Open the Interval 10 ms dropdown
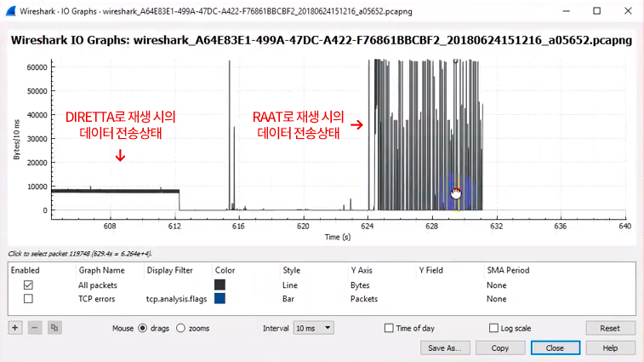The width and height of the screenshot is (644, 362). pos(313,328)
